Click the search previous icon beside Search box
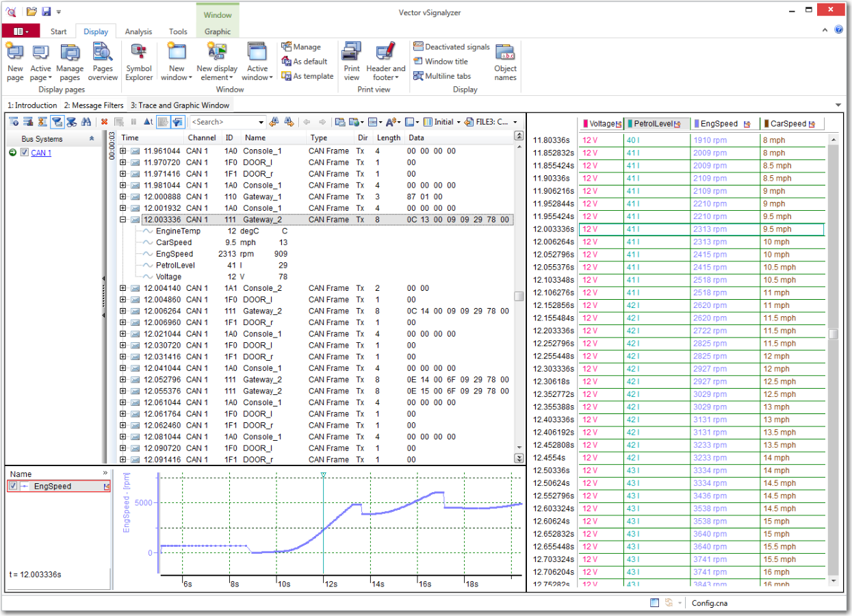Image resolution: width=852 pixels, height=616 pixels. coord(274,122)
